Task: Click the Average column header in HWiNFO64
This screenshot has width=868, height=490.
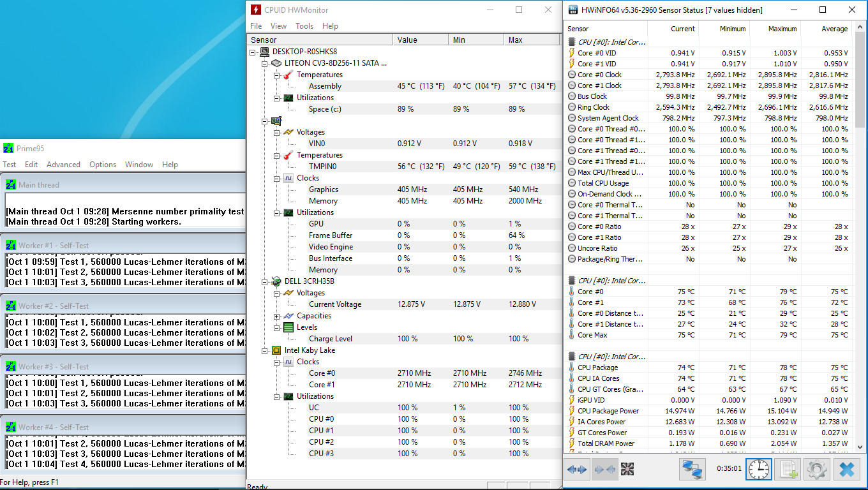Action: (x=827, y=29)
